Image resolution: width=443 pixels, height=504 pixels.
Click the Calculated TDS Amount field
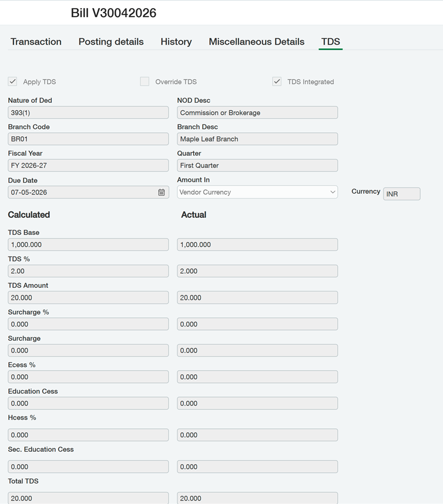(88, 297)
